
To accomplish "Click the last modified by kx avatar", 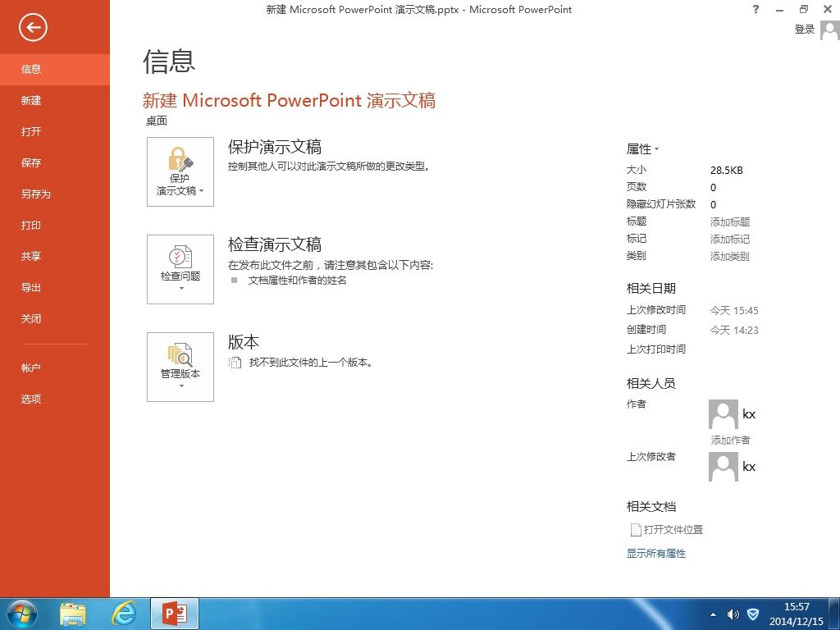I will (724, 467).
